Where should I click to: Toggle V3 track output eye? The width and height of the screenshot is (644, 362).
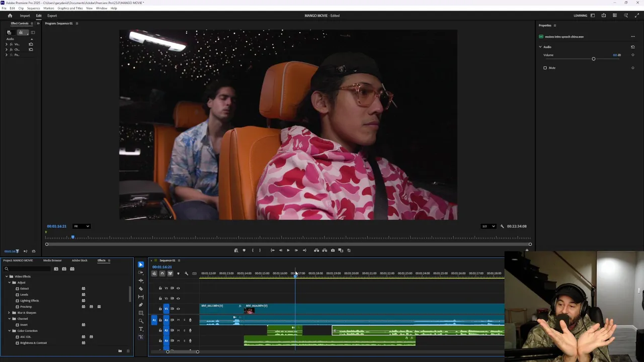pos(178,288)
